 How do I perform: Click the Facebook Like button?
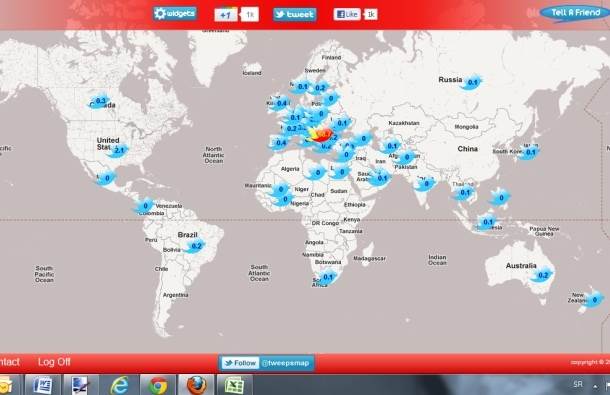coord(347,14)
